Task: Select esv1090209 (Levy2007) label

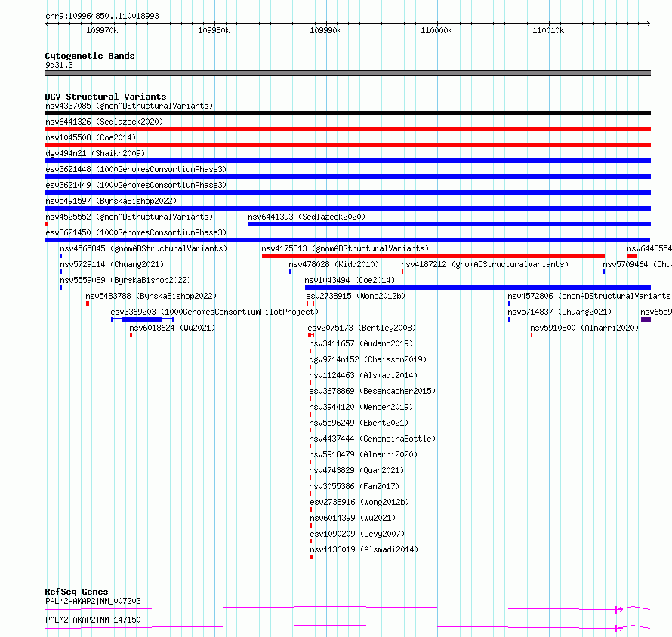Action: [x=357, y=534]
